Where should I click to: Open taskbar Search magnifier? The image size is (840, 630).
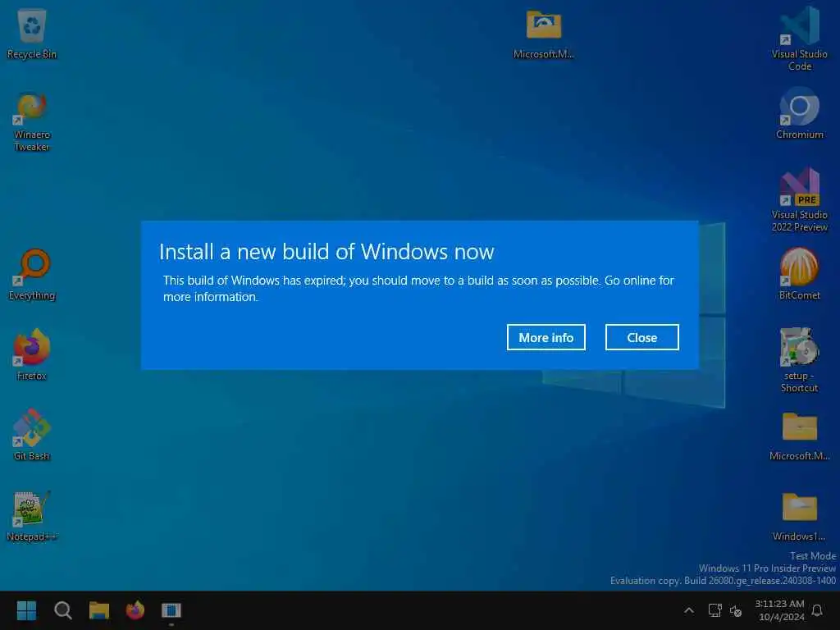tap(62, 610)
